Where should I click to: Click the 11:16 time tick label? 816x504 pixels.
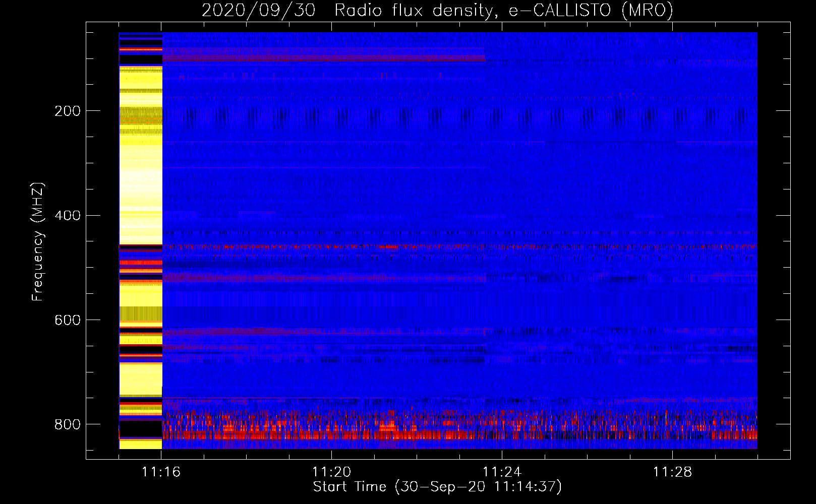pos(161,472)
